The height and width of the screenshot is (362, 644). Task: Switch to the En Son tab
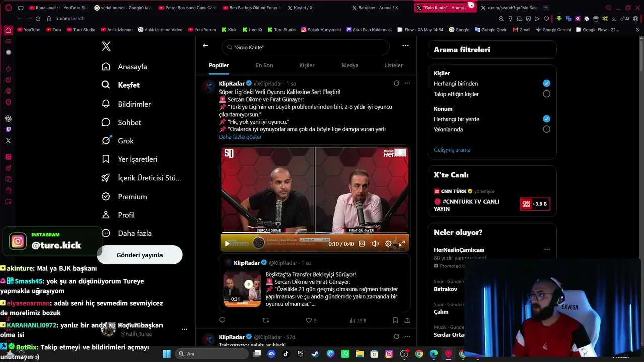[x=264, y=65]
